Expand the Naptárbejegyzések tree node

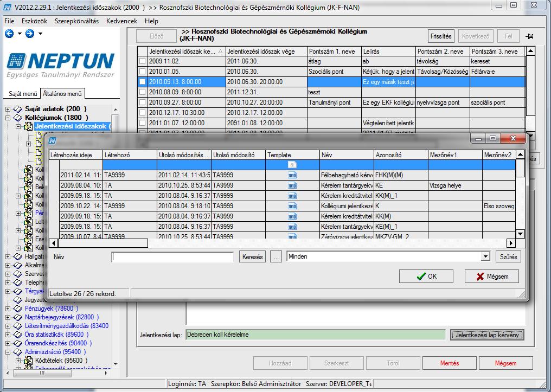coord(8,317)
